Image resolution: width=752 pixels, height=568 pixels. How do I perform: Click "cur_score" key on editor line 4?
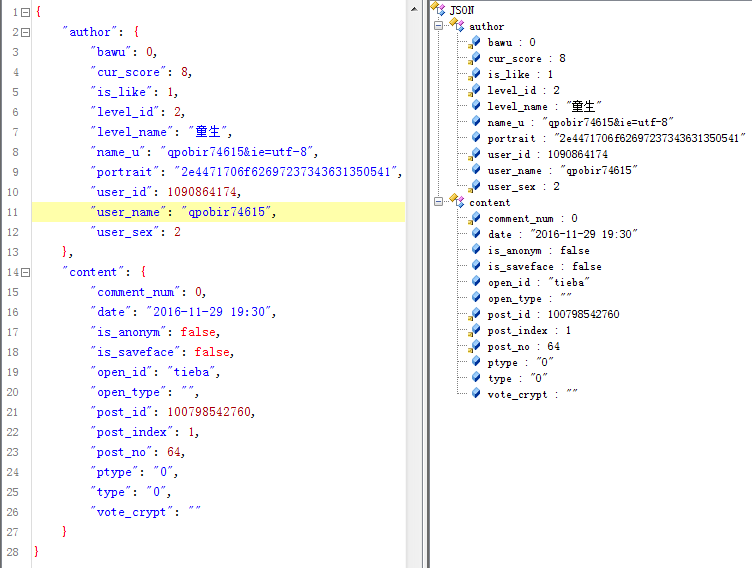pos(128,72)
